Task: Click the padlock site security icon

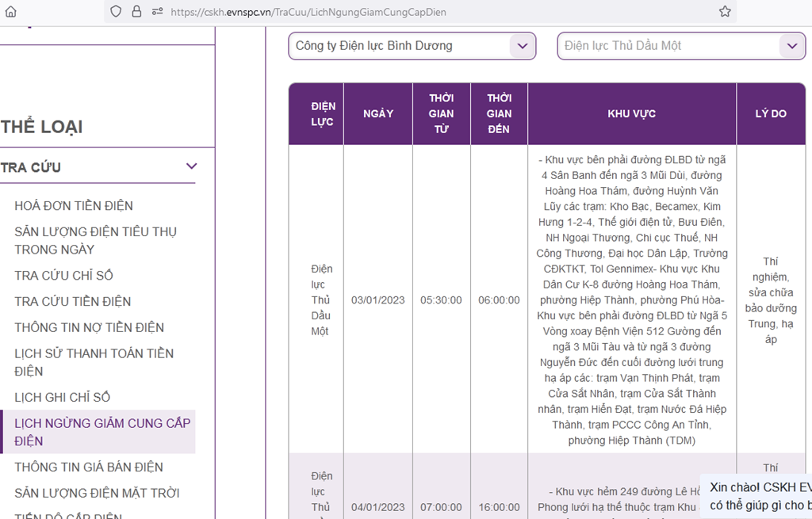Action: pyautogui.click(x=136, y=11)
